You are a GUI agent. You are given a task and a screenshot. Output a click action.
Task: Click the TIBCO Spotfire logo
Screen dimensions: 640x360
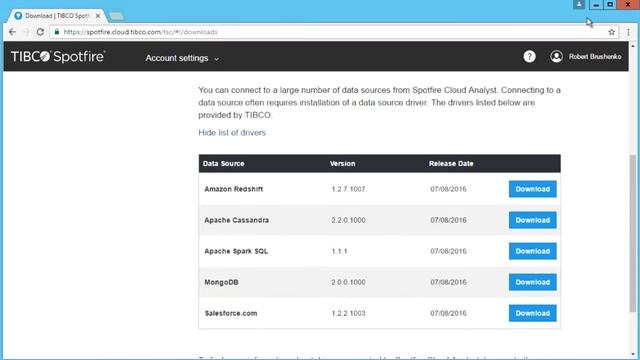click(58, 56)
